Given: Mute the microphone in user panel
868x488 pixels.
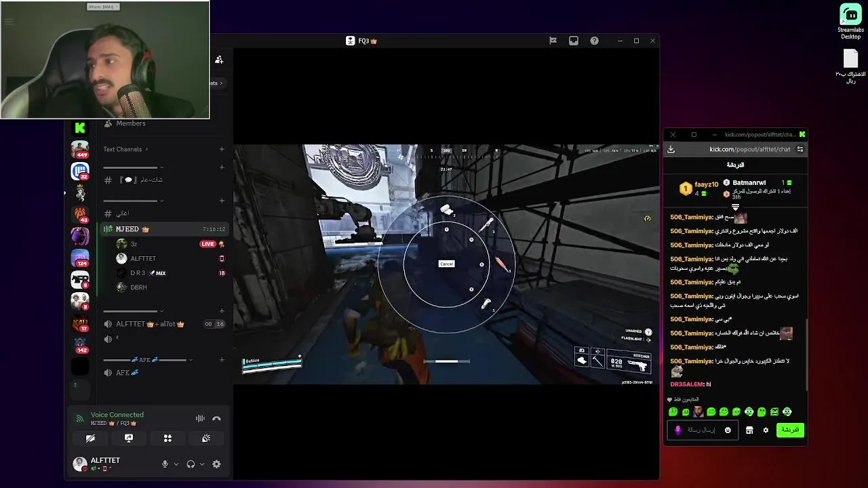Looking at the screenshot, I should coord(165,464).
